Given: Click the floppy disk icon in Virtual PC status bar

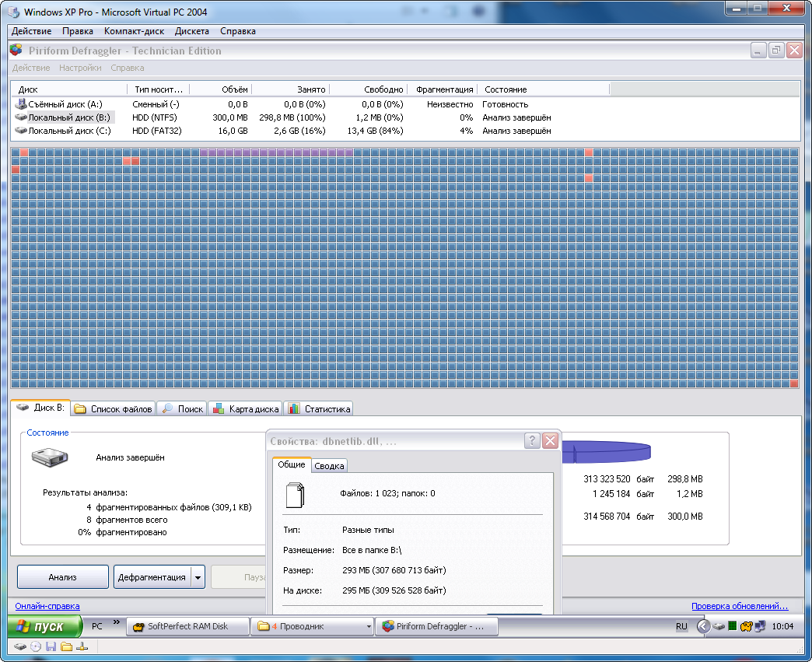Looking at the screenshot, I should (x=51, y=646).
